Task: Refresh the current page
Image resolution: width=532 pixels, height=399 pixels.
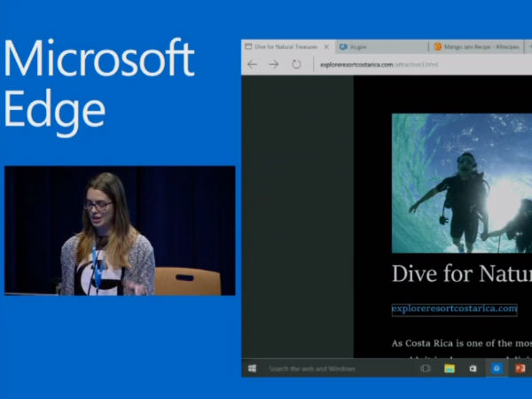Action: 296,65
